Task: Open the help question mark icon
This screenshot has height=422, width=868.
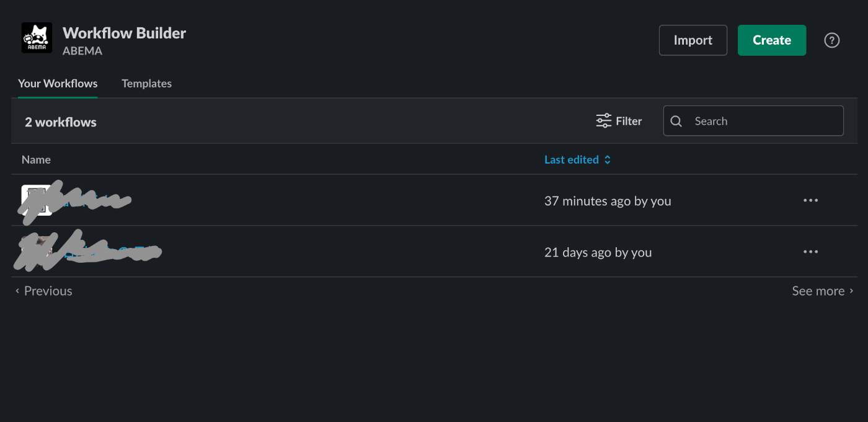Action: click(831, 40)
